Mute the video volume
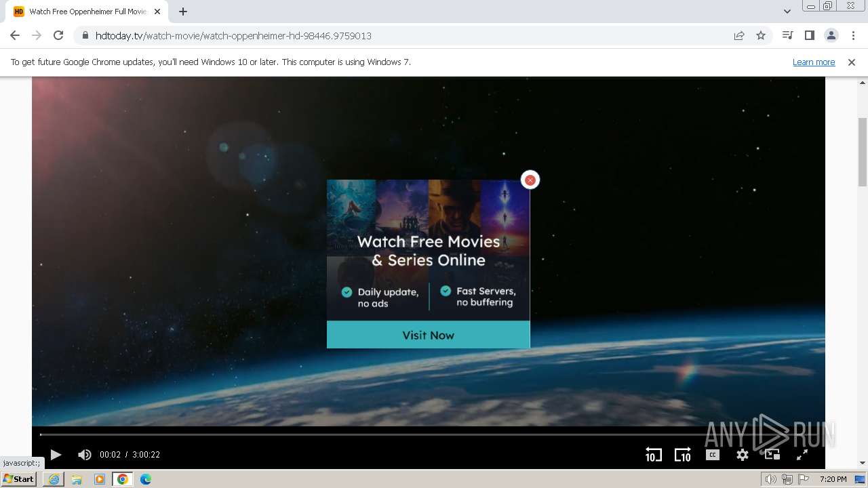 coord(85,455)
